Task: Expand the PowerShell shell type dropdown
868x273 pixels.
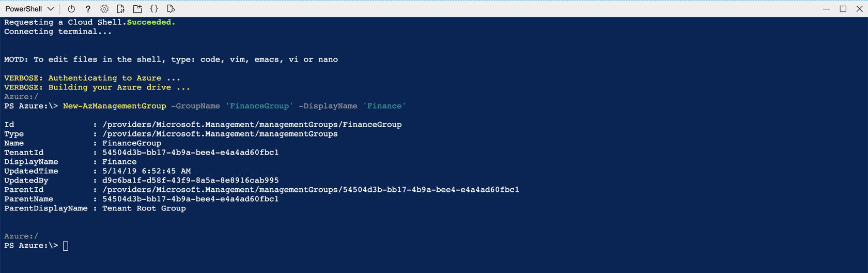Action: [x=51, y=9]
